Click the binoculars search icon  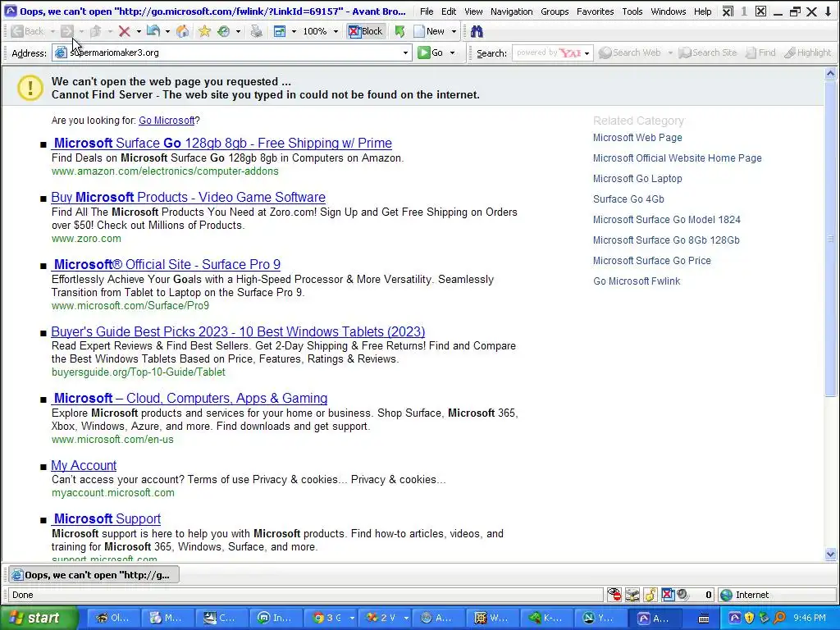point(477,32)
